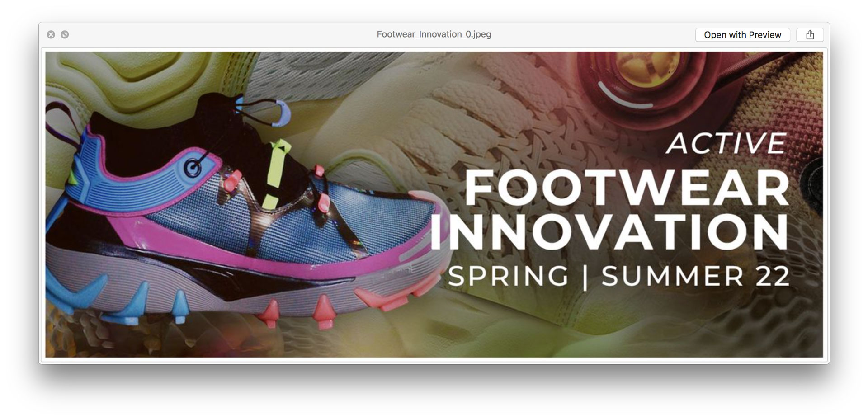
Task: Click the SPRING text in the banner
Action: tap(508, 276)
